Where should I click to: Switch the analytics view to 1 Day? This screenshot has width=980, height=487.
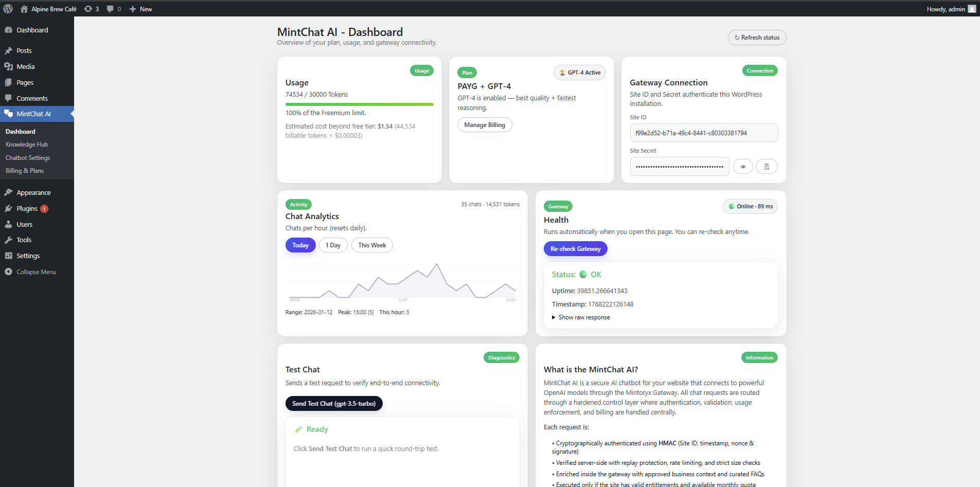tap(333, 245)
